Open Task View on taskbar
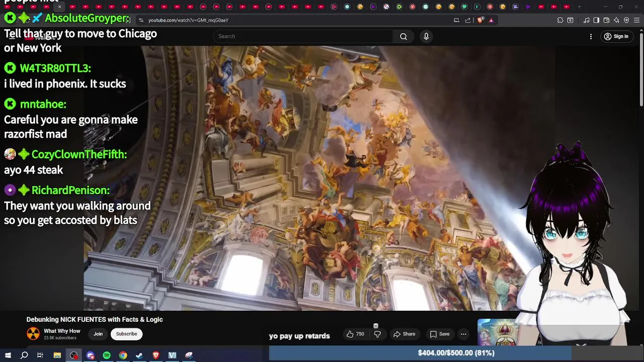644x362 pixels. coord(40,355)
